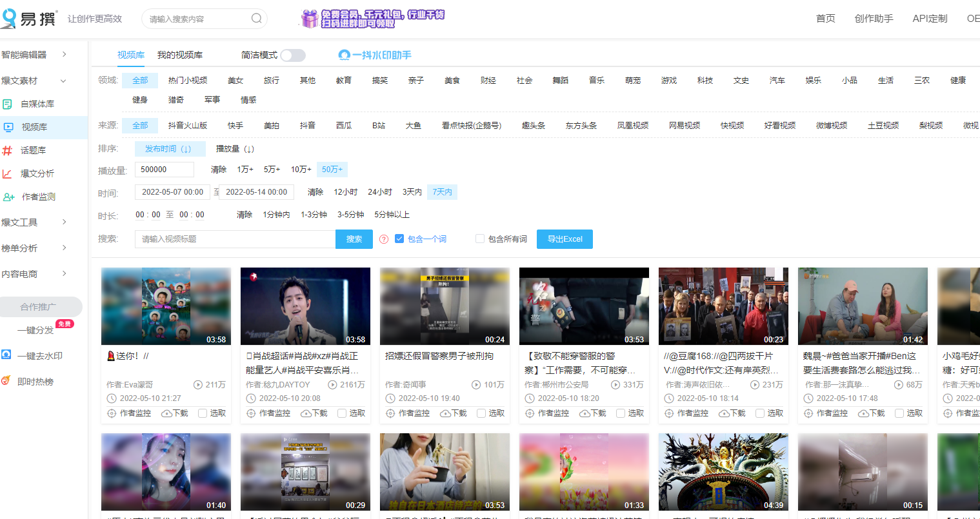Click the 播放量 input showing 500000
The width and height of the screenshot is (980, 519).
click(165, 170)
